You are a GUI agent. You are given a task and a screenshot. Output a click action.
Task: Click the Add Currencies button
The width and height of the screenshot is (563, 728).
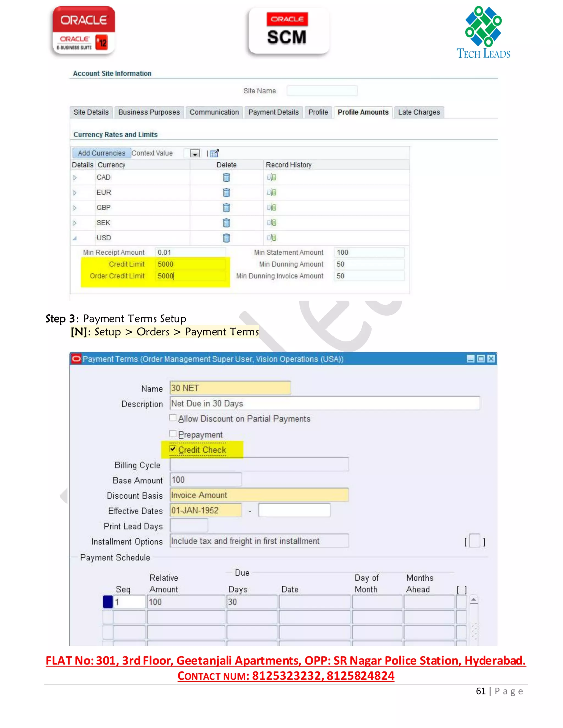point(101,153)
